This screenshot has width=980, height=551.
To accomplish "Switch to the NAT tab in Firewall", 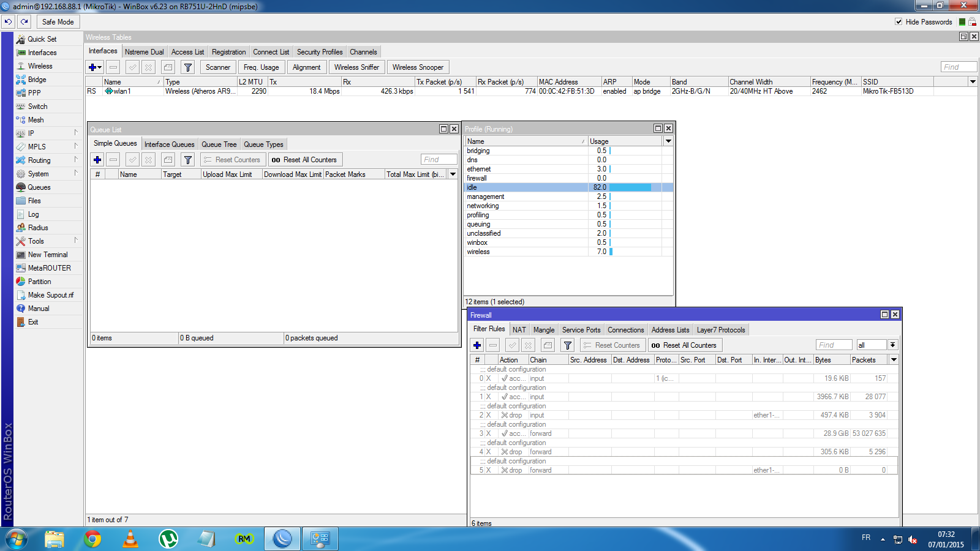I will click(x=519, y=330).
